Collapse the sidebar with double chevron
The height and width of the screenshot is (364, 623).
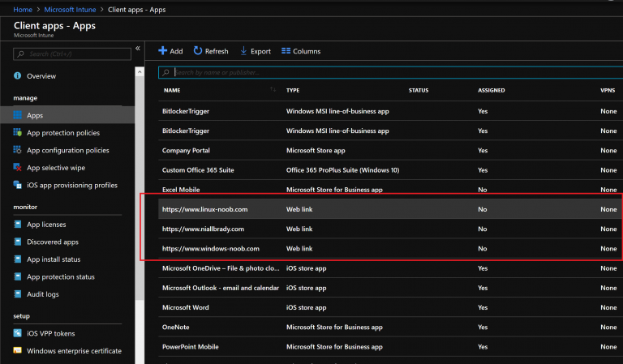tap(138, 49)
